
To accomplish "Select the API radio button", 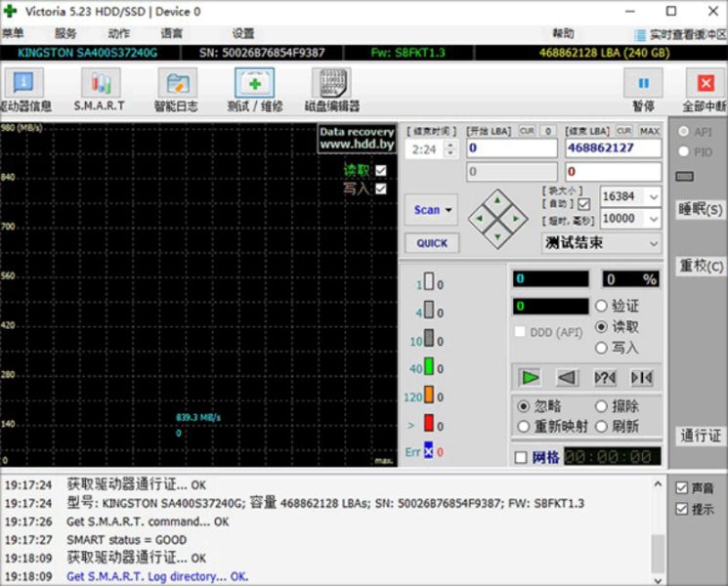I will click(683, 131).
